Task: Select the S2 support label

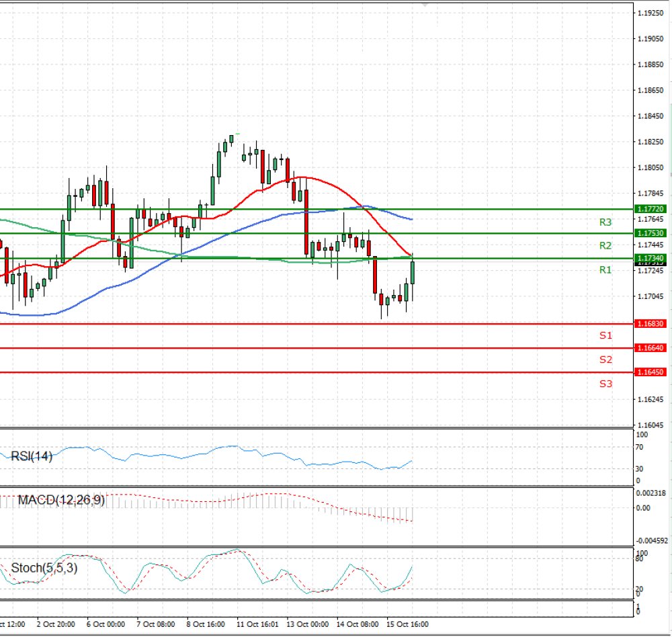Action: pyautogui.click(x=605, y=359)
